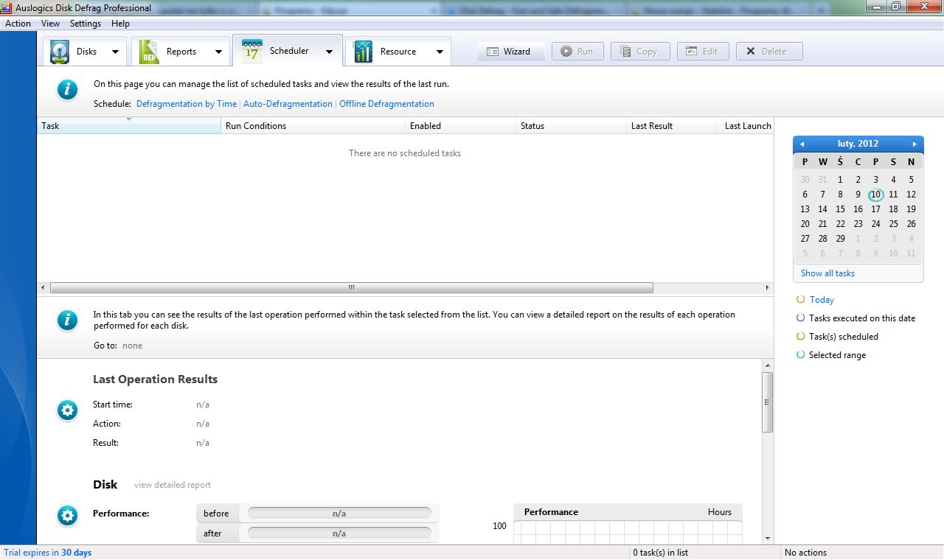Select February 1 in the calendar
The height and width of the screenshot is (560, 944).
[840, 180]
